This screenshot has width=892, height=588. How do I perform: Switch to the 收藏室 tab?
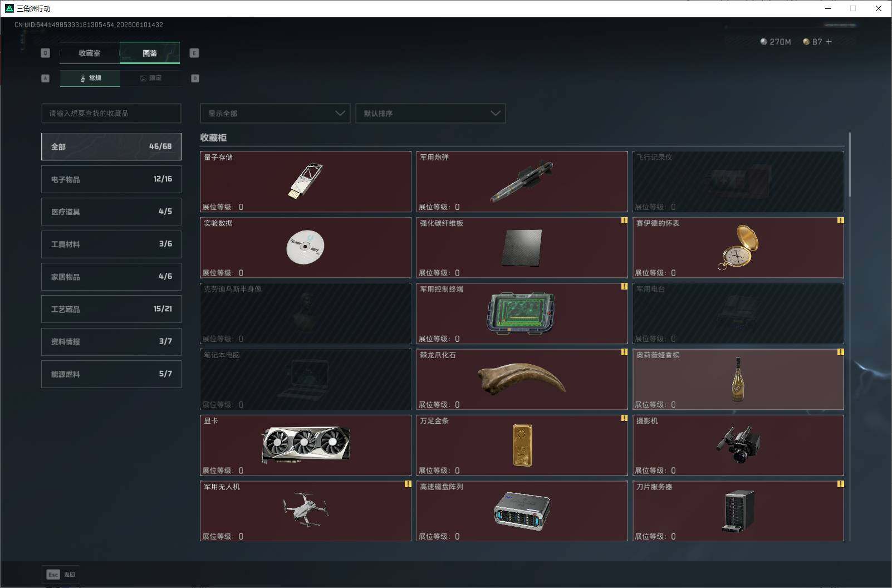coord(90,53)
